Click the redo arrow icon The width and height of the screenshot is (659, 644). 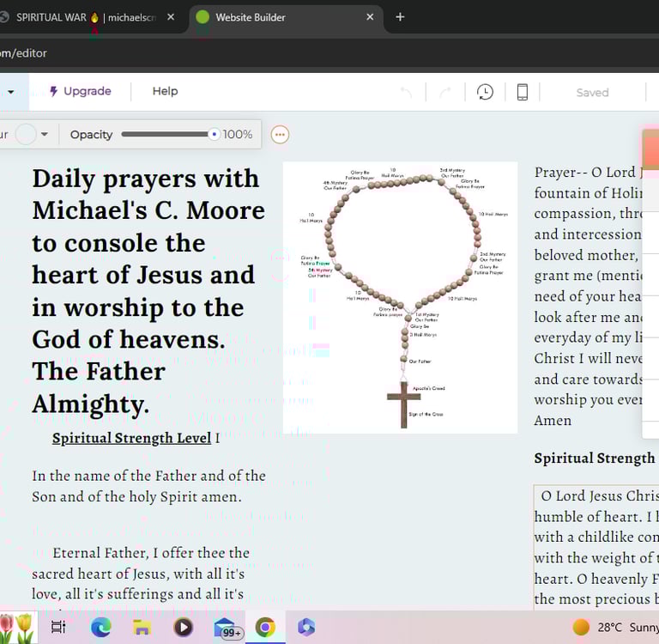point(445,92)
